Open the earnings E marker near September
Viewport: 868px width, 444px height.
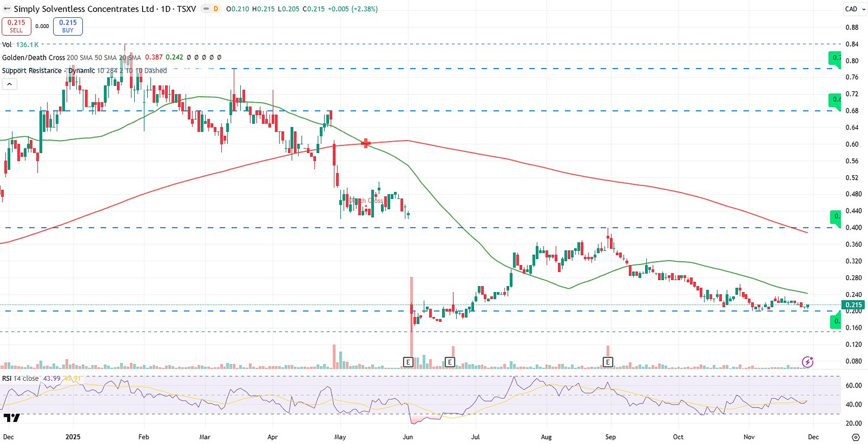608,362
